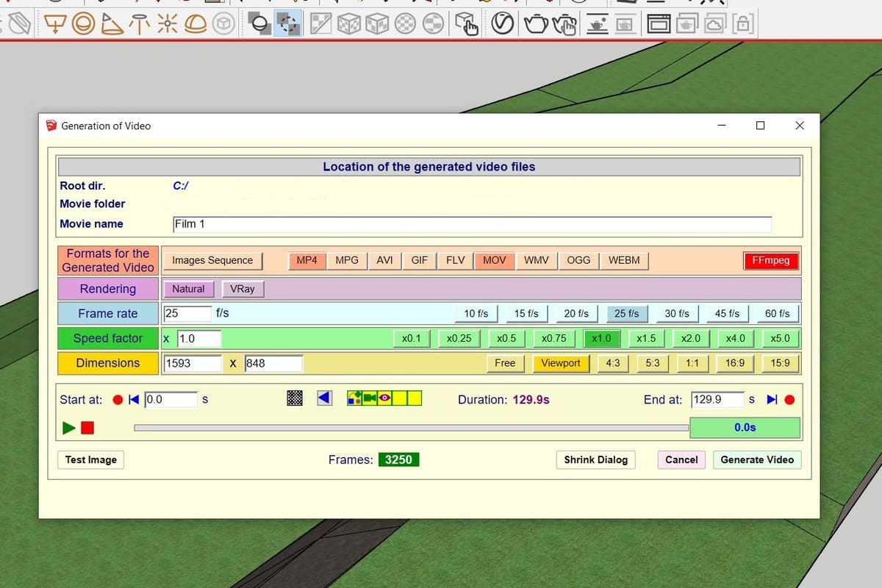Click the width dimension field 1593
The image size is (882, 588).
coord(193,363)
